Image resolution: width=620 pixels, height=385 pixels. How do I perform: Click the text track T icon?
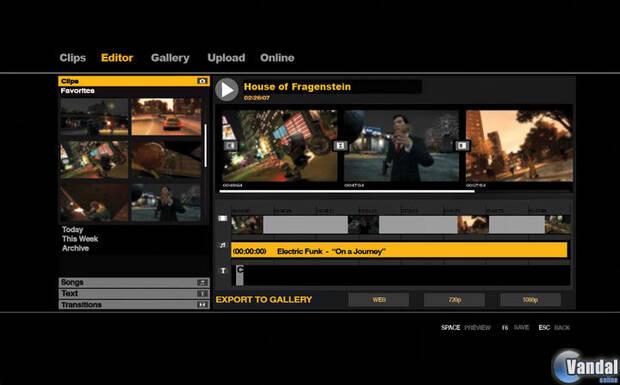(223, 271)
